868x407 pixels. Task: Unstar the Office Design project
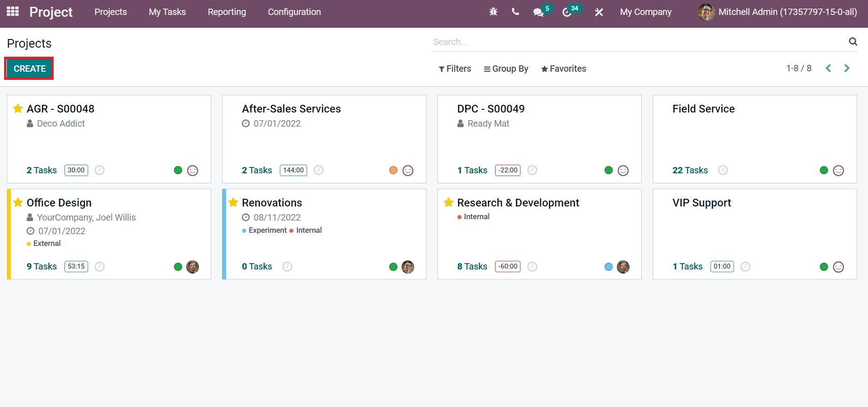coord(18,202)
